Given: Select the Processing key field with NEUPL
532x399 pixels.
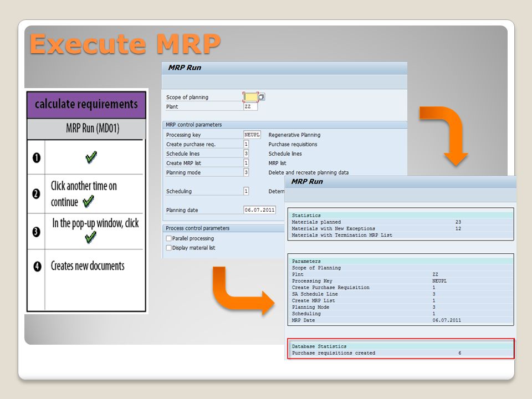Looking at the screenshot, I should coord(252,135).
